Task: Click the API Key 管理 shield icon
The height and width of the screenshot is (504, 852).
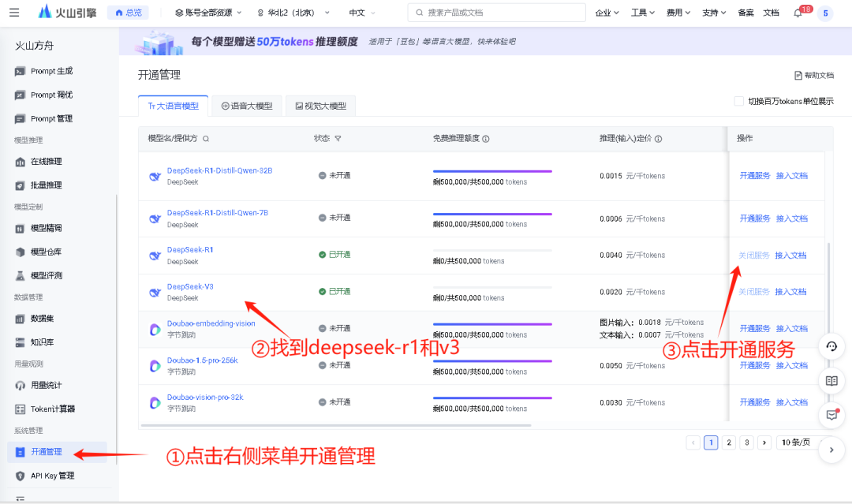Action: pos(20,476)
